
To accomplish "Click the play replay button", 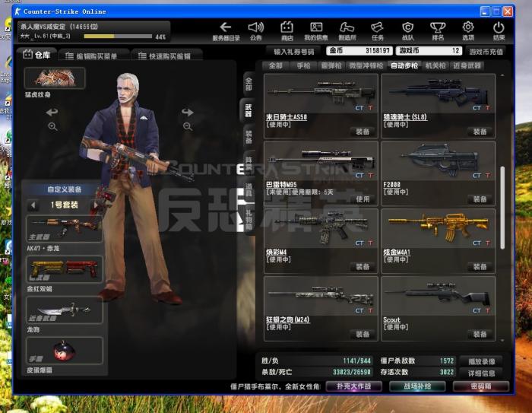I will coord(481,361).
